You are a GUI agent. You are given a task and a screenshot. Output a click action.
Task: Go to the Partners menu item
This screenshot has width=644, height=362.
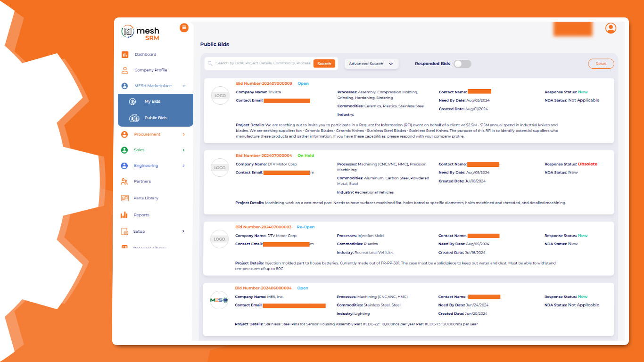142,181
